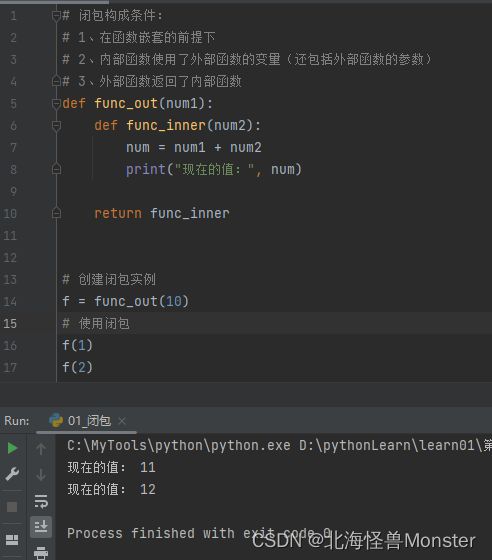The height and width of the screenshot is (560, 492).
Task: Click the print("现在的值: ", num) statement
Action: tap(214, 169)
